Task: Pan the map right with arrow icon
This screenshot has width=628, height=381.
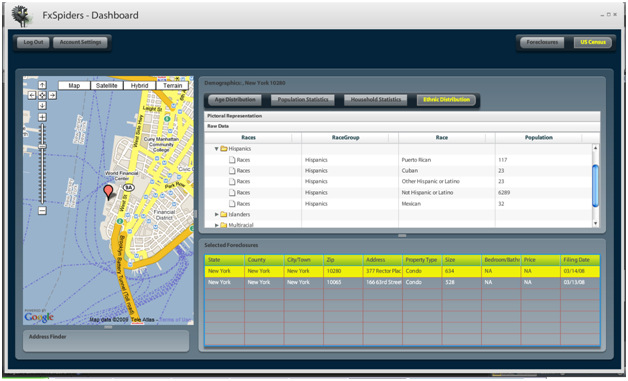Action: [52, 95]
